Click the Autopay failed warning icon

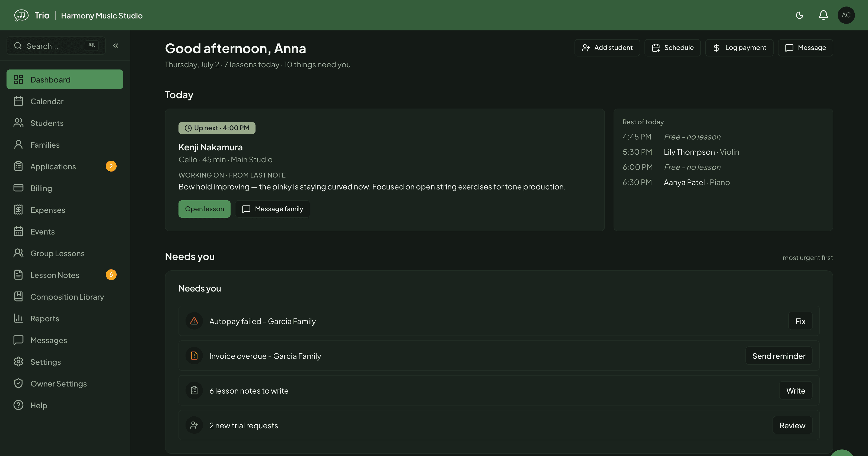(194, 321)
